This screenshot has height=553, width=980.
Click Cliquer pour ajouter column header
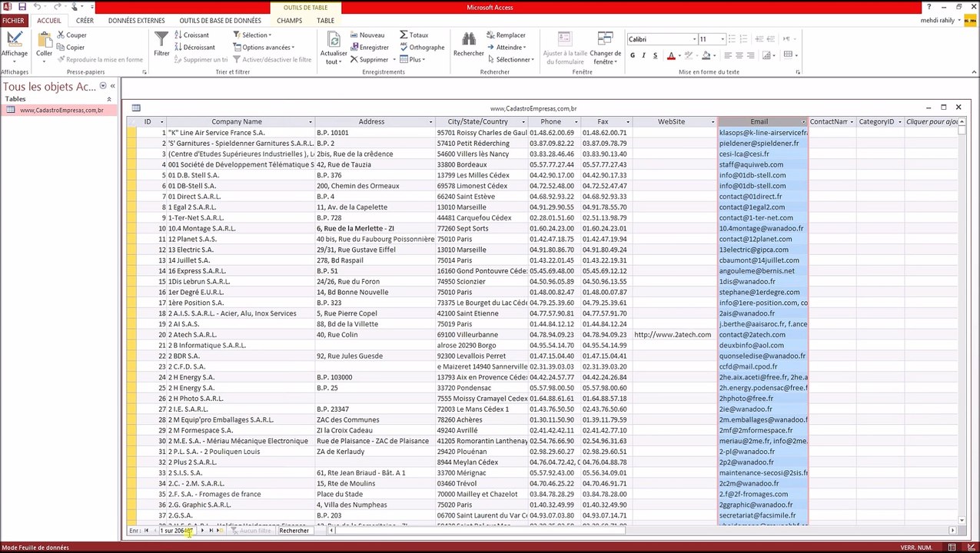pos(932,122)
